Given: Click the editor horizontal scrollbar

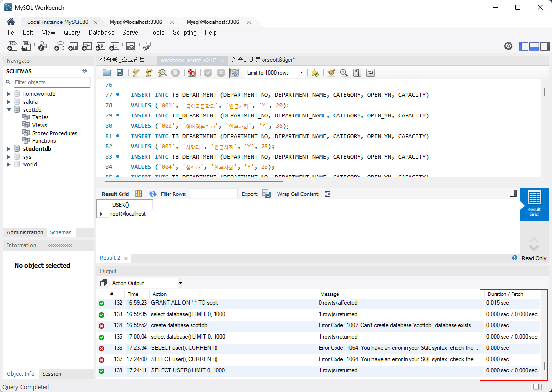Looking at the screenshot, I should [194, 181].
